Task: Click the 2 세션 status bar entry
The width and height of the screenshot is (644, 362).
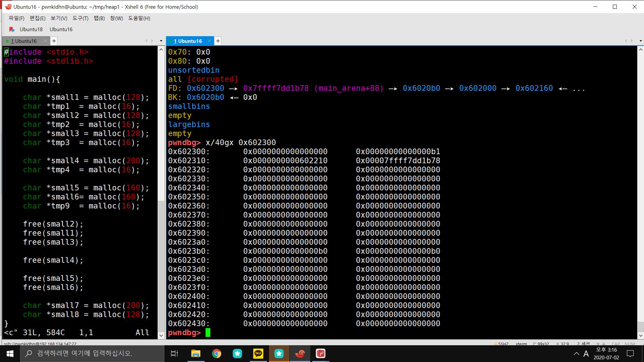Action: tap(583, 344)
